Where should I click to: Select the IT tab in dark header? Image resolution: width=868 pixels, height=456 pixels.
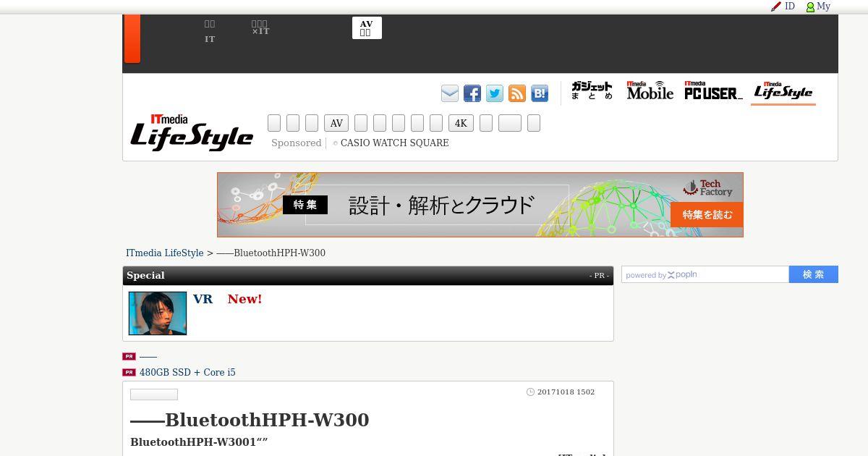click(x=210, y=31)
